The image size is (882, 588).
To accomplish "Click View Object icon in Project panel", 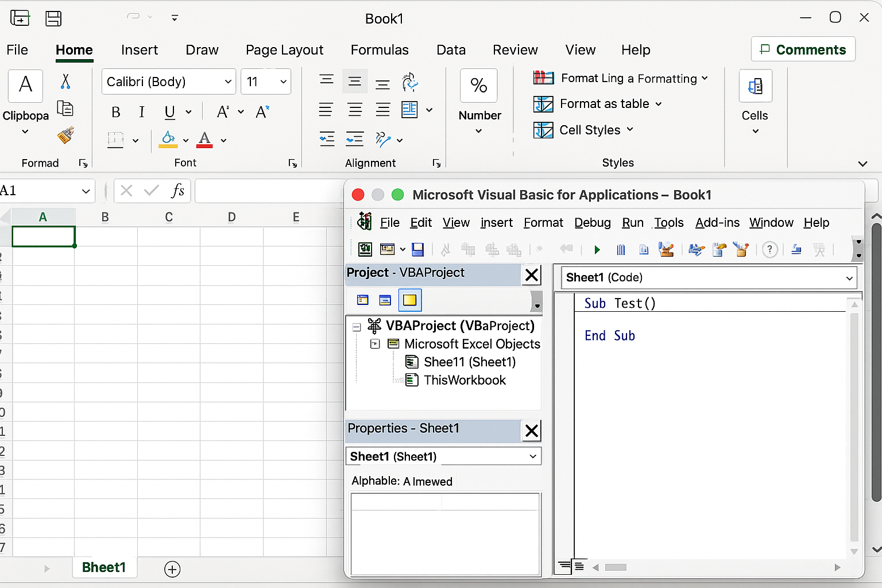I will pyautogui.click(x=385, y=300).
